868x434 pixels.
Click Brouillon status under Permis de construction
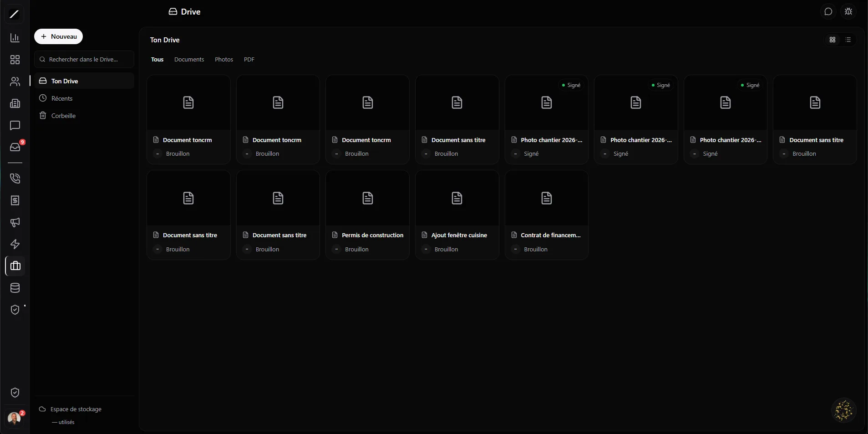[357, 250]
